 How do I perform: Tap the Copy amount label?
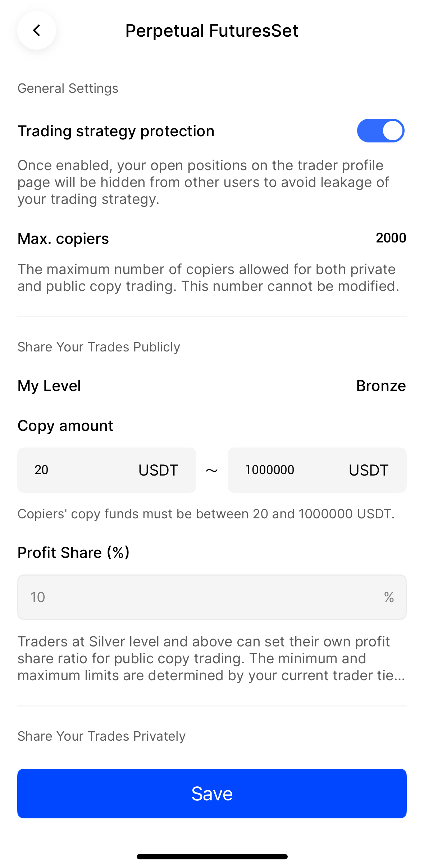(x=65, y=426)
